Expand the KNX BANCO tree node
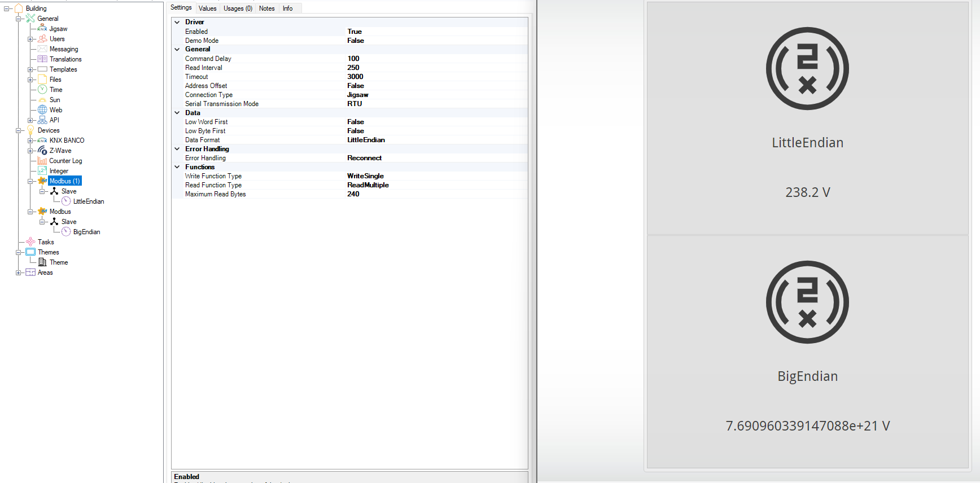Viewport: 980px width, 483px height. [x=30, y=140]
